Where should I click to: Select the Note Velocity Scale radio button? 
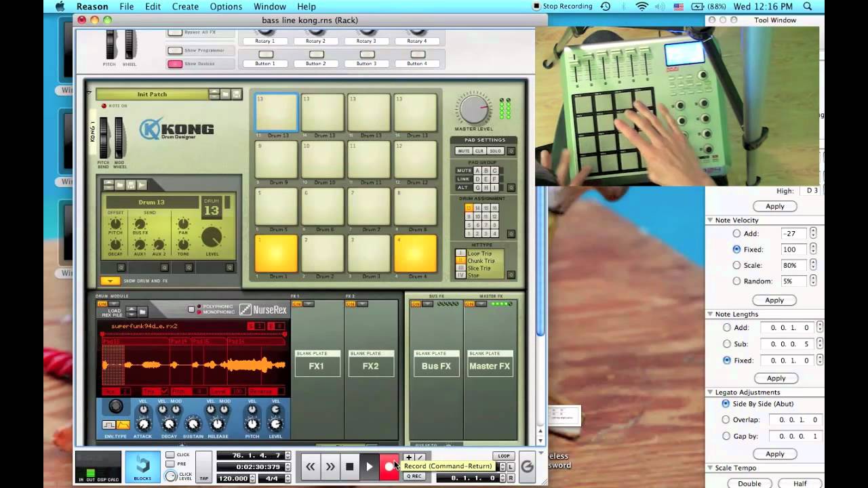coord(736,265)
